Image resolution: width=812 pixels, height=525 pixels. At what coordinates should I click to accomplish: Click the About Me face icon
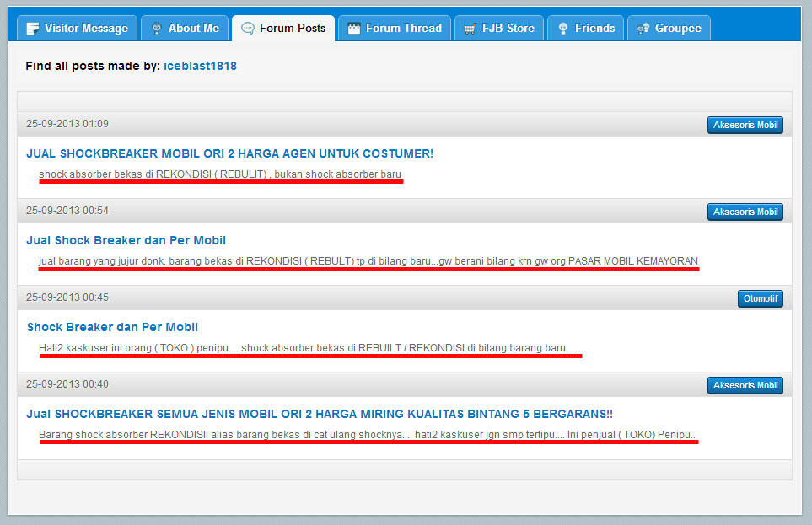(x=156, y=29)
